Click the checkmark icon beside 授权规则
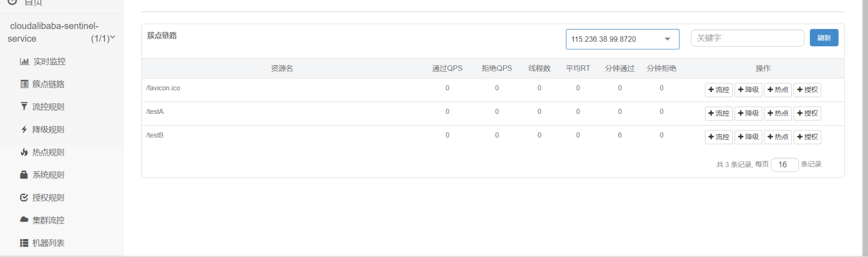This screenshot has width=868, height=257. point(24,197)
